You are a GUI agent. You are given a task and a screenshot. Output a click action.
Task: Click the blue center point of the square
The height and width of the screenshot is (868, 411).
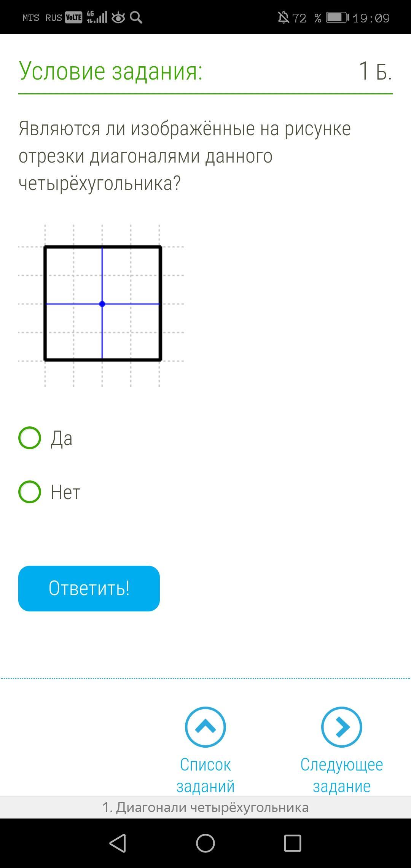(x=102, y=304)
